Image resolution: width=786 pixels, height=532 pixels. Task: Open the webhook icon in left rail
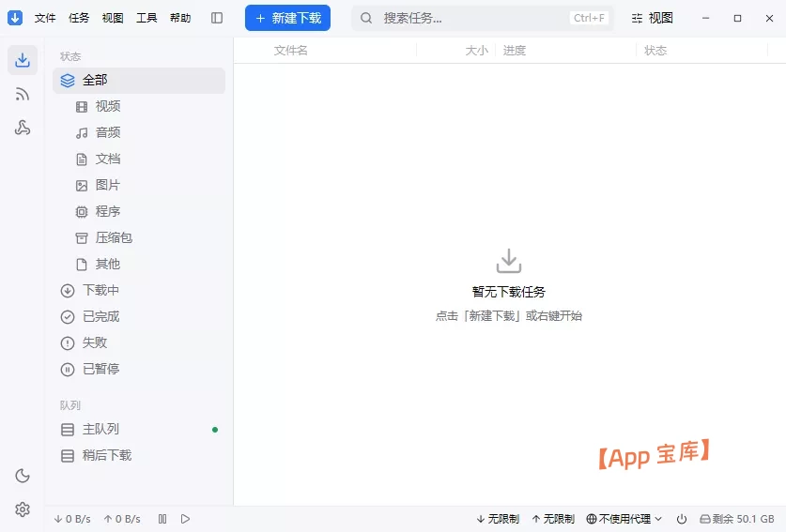[x=22, y=128]
